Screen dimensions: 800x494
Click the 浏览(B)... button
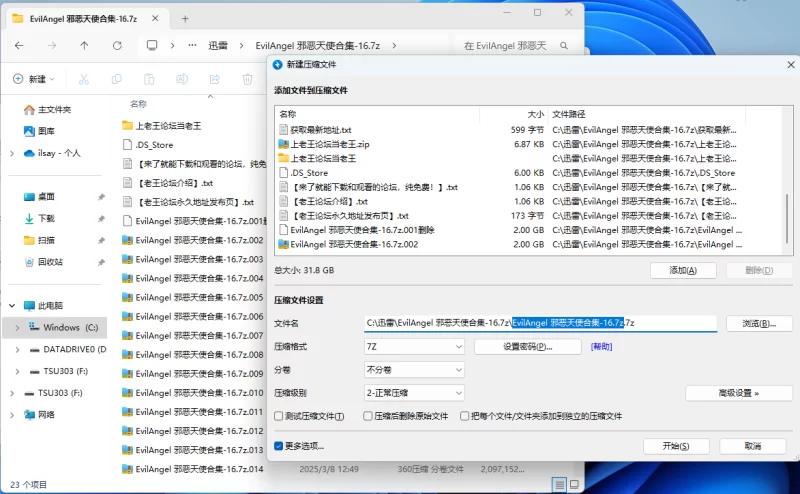(759, 323)
